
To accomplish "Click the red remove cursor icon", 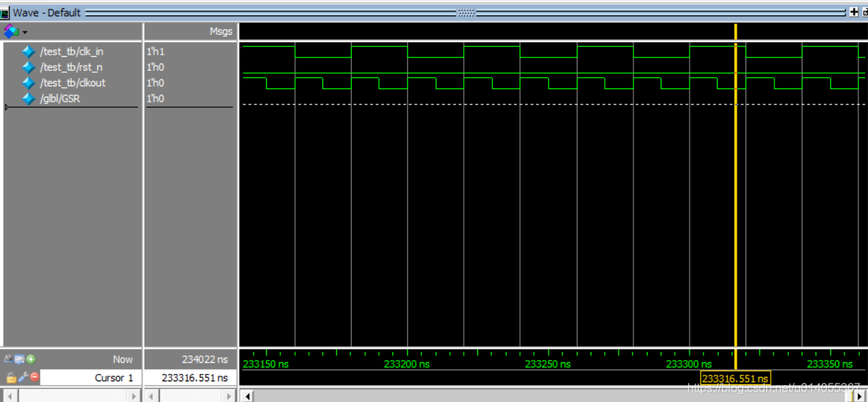I will [x=35, y=378].
